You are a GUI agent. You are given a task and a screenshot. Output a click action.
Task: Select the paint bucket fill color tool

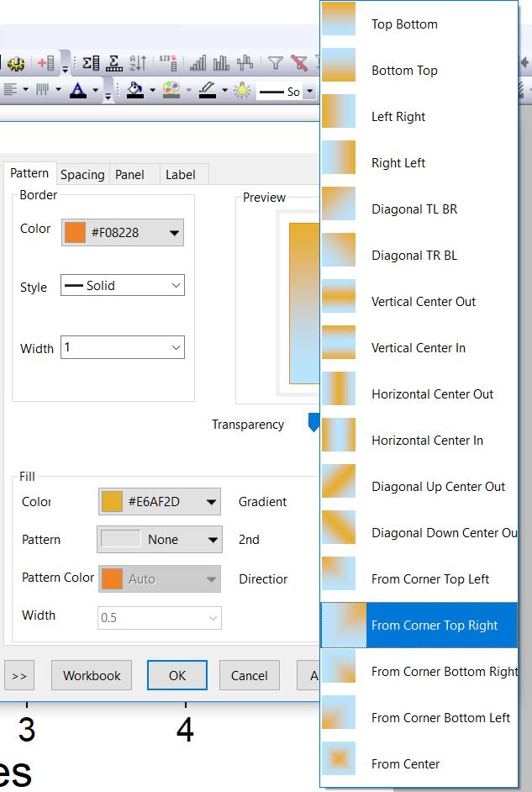coord(134,90)
